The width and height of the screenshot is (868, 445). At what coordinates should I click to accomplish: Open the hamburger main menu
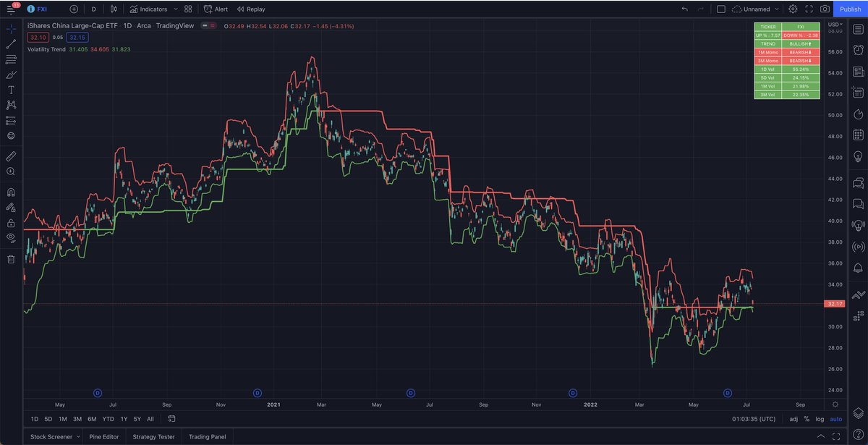pos(11,9)
